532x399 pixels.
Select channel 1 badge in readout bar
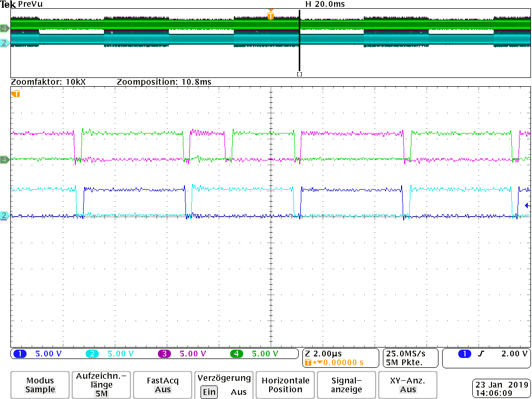point(20,354)
